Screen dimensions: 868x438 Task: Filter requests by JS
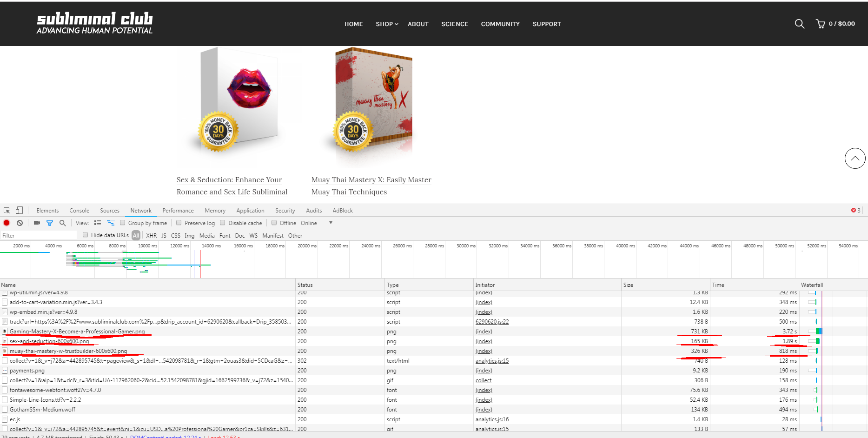(164, 236)
